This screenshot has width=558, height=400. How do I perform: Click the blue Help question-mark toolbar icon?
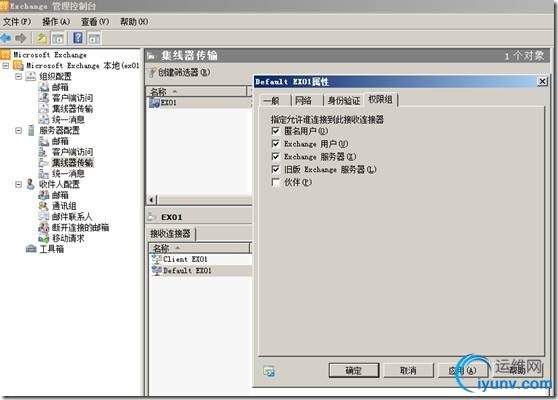[78, 37]
